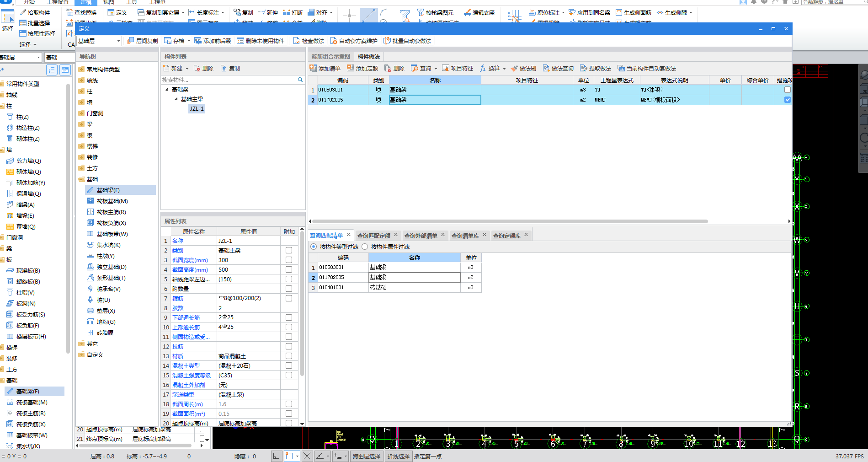This screenshot has height=462, width=868.
Task: Click 折线选择 button in status bar
Action: pyautogui.click(x=399, y=456)
